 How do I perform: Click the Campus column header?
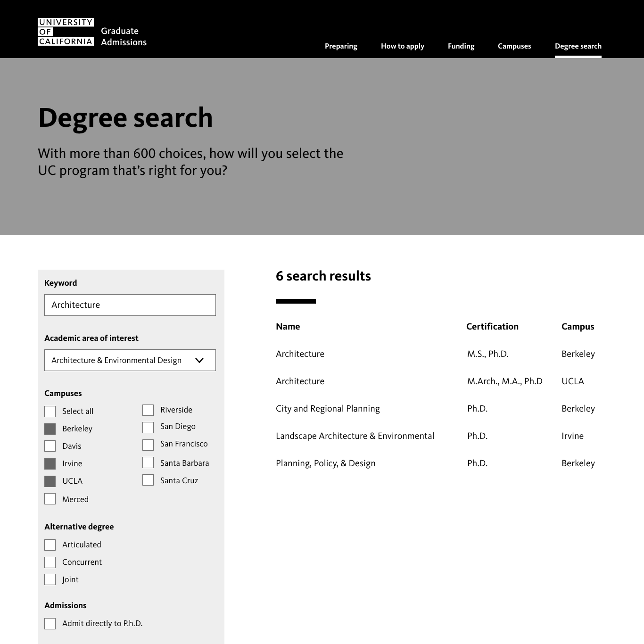pyautogui.click(x=578, y=327)
